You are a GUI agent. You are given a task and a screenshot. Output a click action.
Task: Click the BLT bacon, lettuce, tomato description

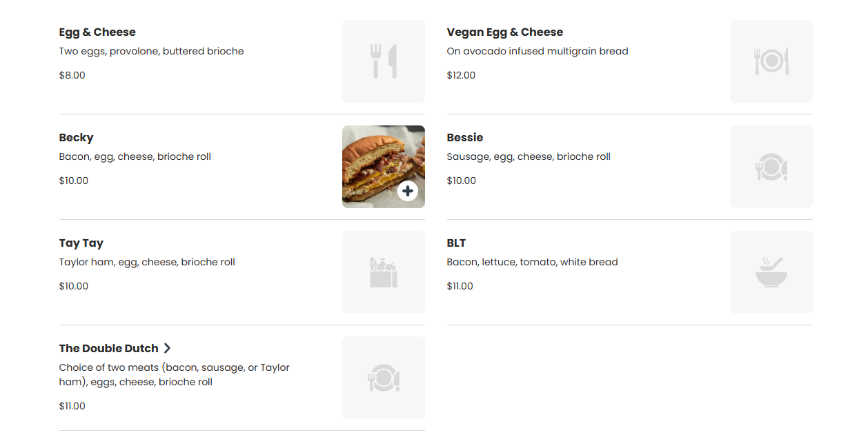(533, 262)
